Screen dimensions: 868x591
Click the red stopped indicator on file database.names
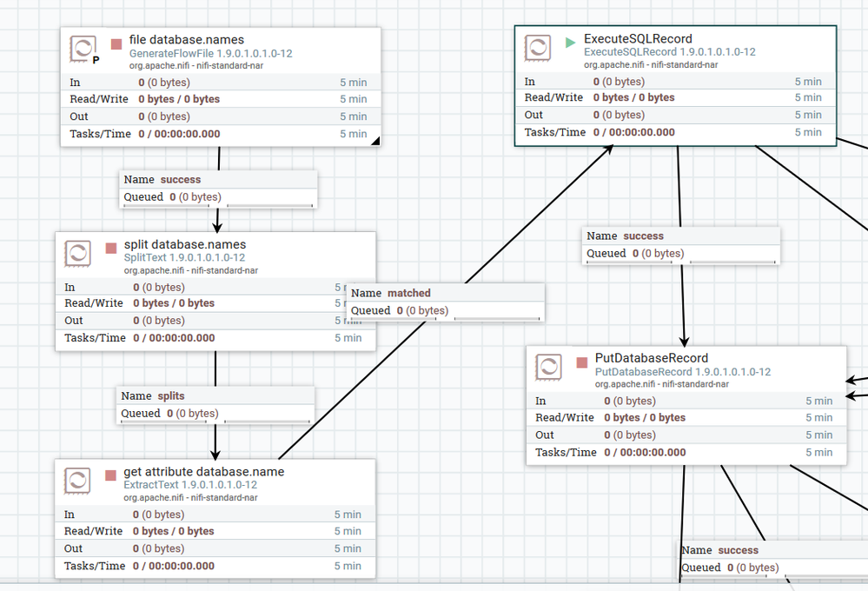click(116, 43)
